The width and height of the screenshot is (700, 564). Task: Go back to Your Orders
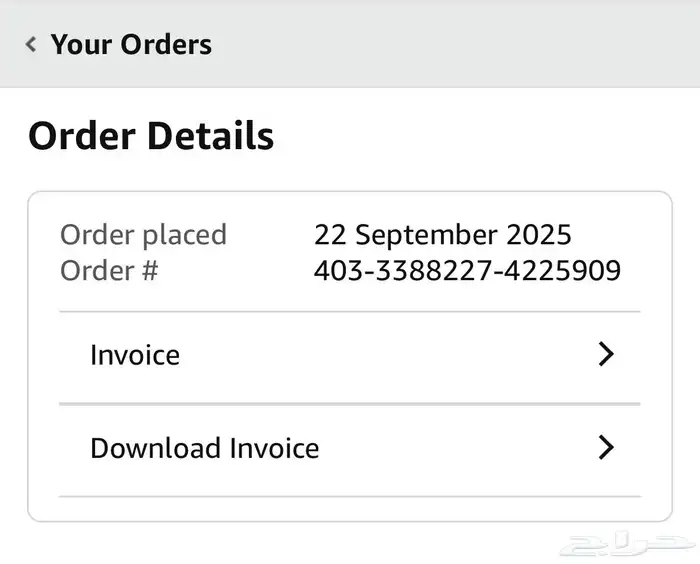point(131,44)
